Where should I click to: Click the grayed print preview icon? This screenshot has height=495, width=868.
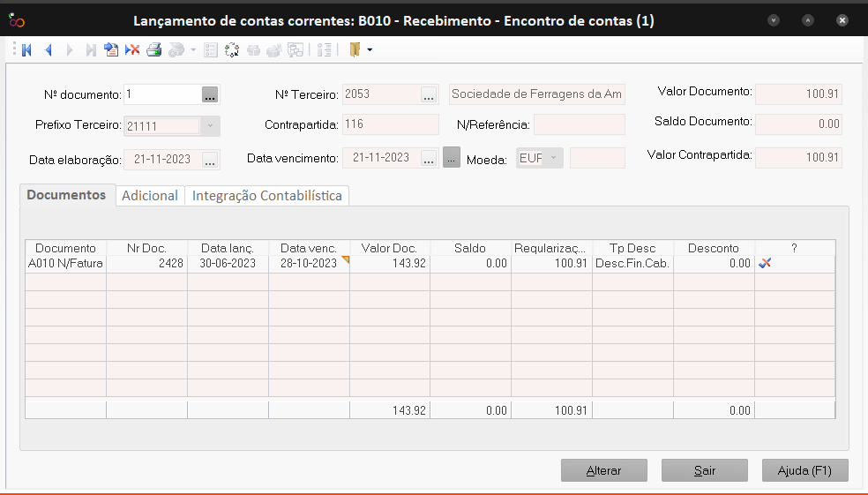click(176, 50)
